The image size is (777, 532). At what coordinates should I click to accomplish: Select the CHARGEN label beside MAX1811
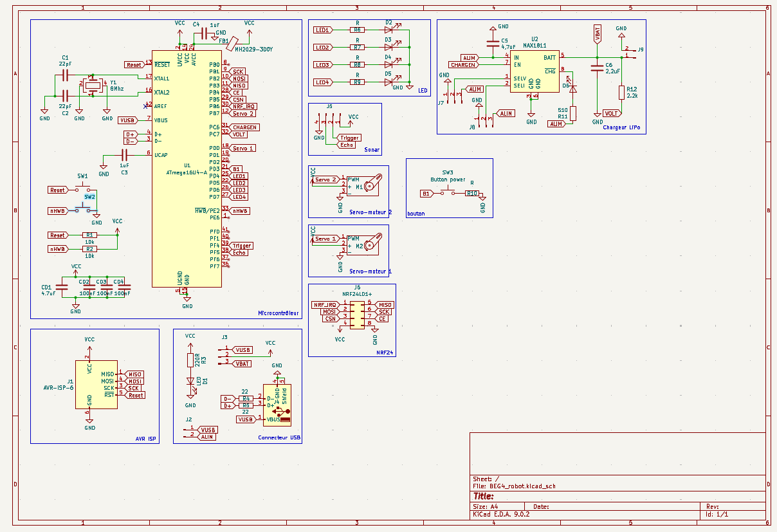click(463, 65)
